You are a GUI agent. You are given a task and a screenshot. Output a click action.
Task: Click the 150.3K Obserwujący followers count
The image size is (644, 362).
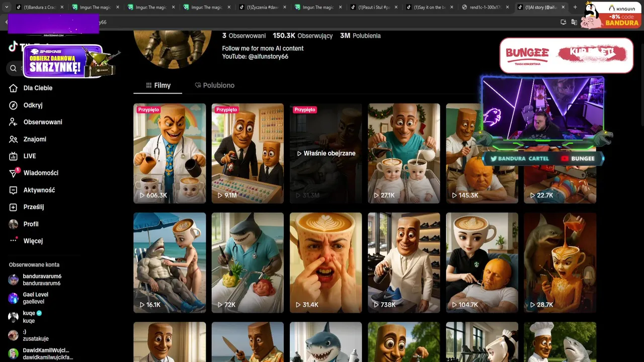click(302, 36)
